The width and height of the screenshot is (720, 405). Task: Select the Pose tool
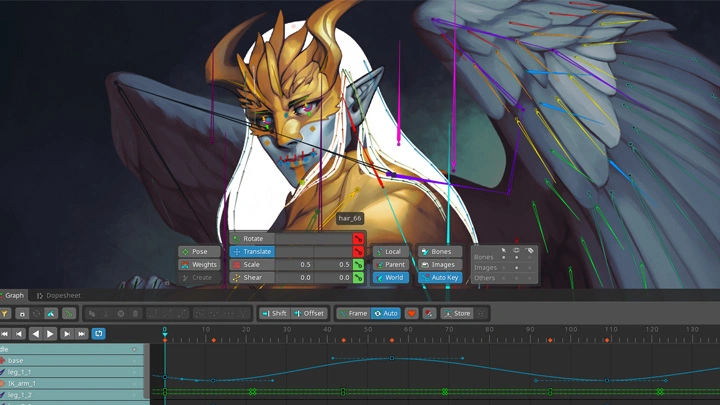pyautogui.click(x=199, y=252)
